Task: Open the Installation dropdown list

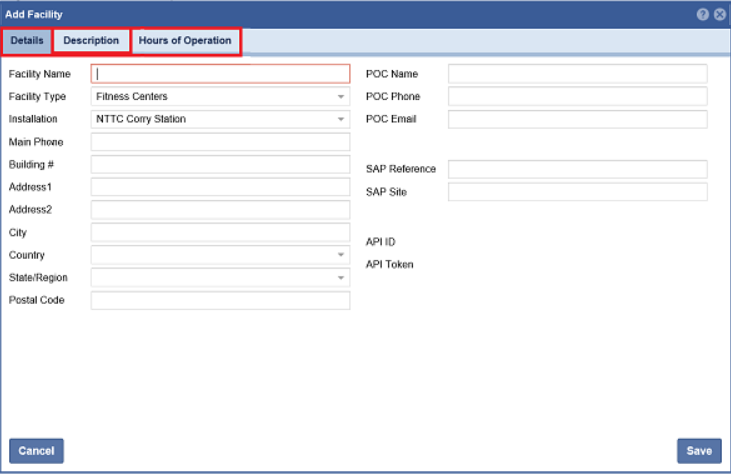Action: coord(341,119)
